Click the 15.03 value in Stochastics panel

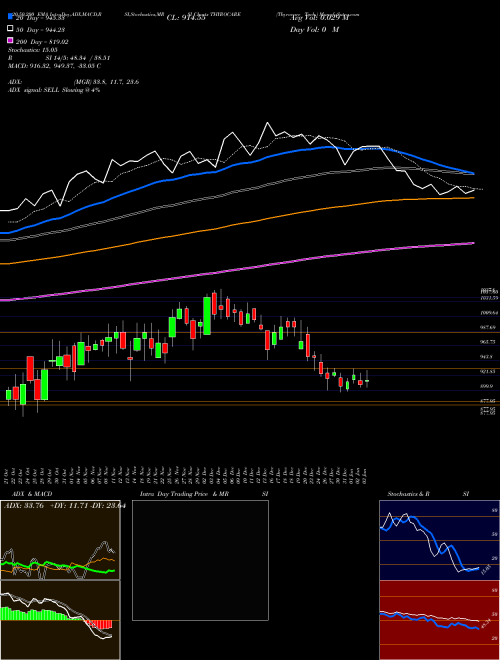[x=484, y=570]
